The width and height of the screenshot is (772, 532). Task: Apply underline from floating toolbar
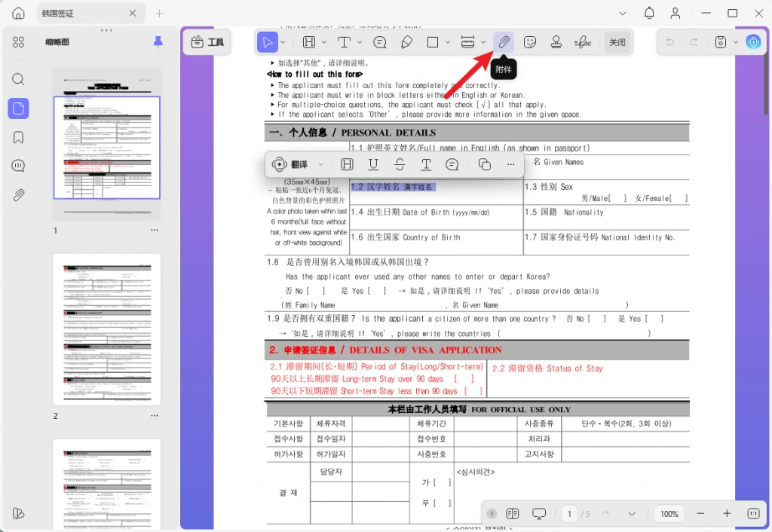click(x=374, y=164)
